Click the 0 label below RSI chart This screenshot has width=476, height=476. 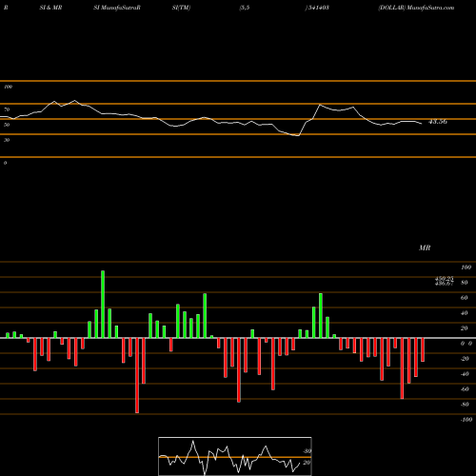pyautogui.click(x=5, y=163)
